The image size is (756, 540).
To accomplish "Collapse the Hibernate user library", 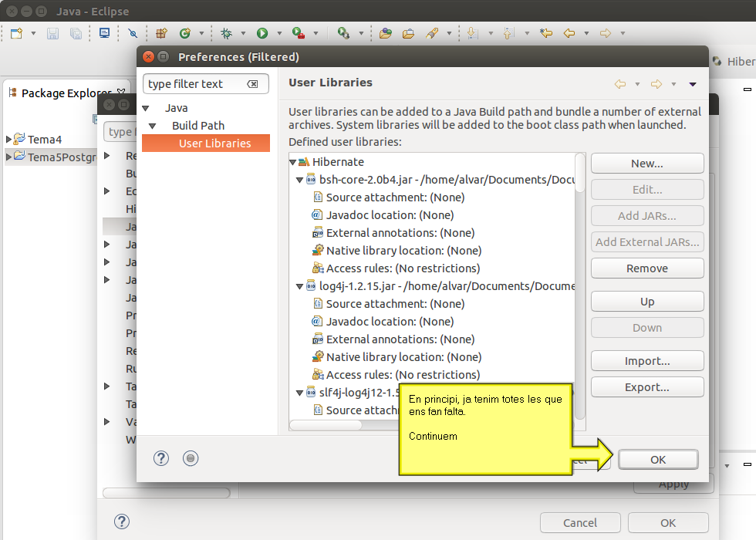I will click(x=292, y=163).
